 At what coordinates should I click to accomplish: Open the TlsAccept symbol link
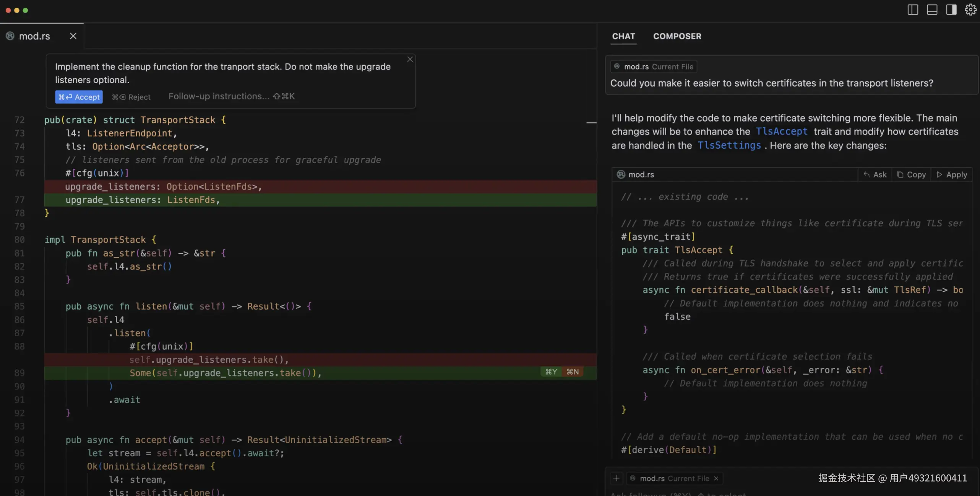pyautogui.click(x=782, y=131)
